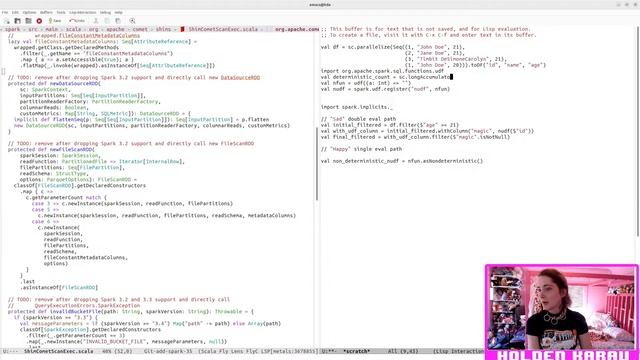Click 'import spark.implicits._' line in scratch

point(357,107)
